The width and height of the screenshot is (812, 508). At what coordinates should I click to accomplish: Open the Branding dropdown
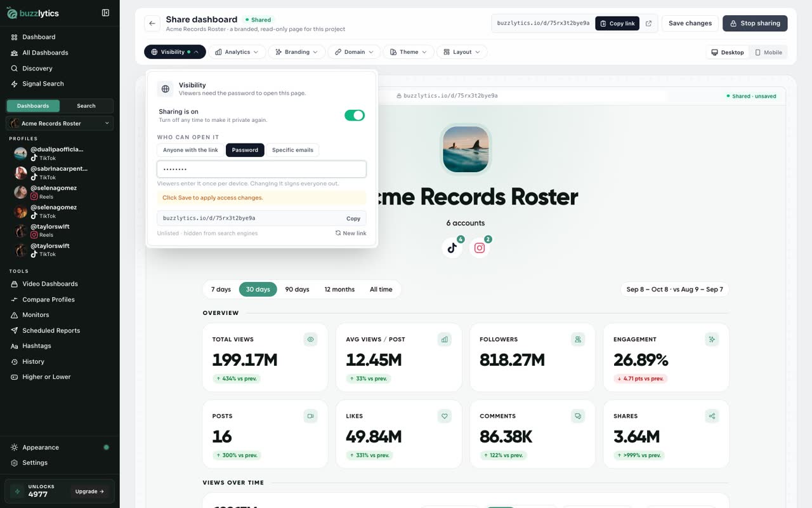[x=297, y=52]
